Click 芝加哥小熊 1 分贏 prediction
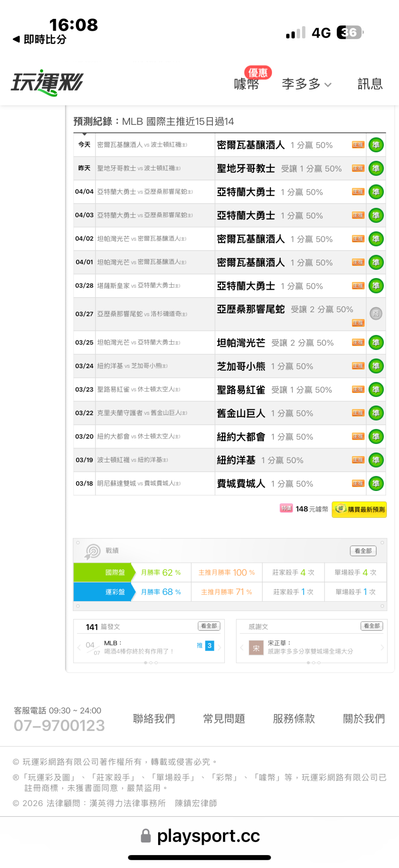This screenshot has height=868, width=399. 265,366
